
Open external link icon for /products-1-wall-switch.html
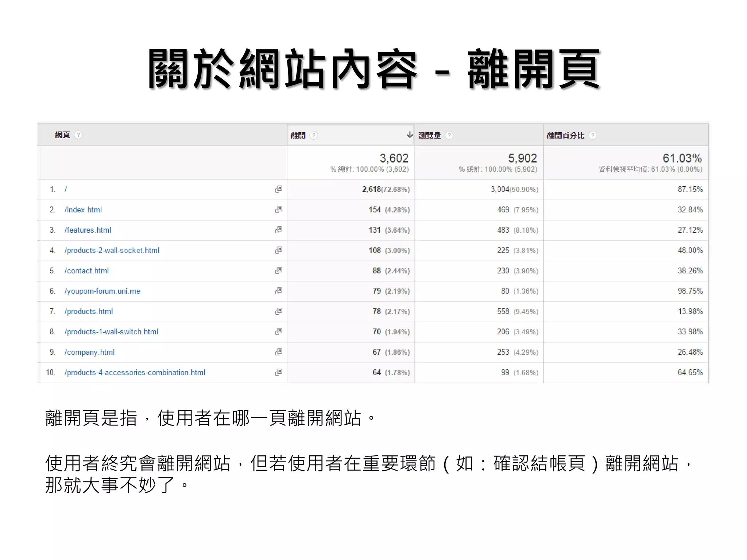click(x=279, y=332)
